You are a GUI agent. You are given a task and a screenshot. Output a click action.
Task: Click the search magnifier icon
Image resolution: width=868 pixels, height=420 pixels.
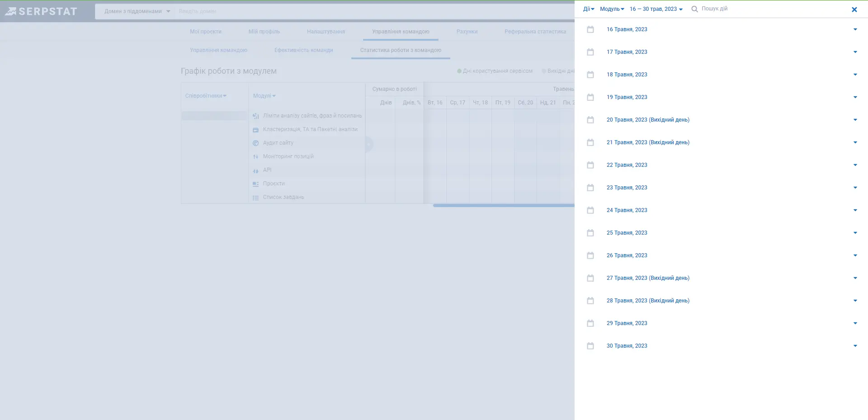(x=694, y=9)
